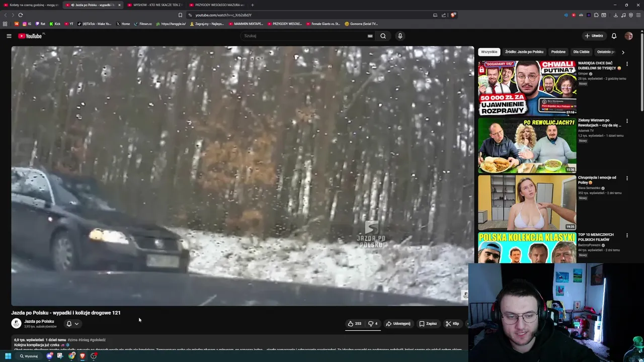Select the Dla Ciebie filter chip

(581, 52)
